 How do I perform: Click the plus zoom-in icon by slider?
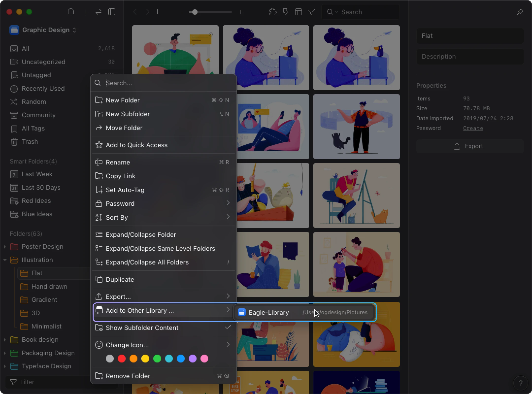[x=241, y=12]
